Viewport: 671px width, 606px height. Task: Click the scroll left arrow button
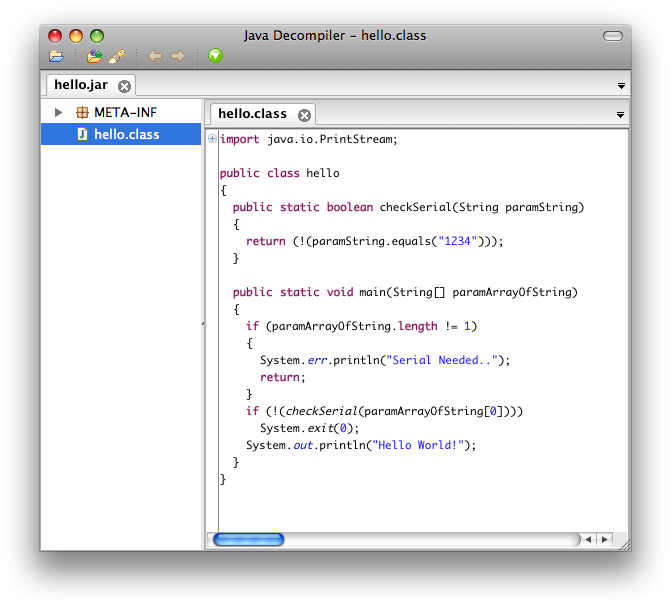pyautogui.click(x=588, y=539)
